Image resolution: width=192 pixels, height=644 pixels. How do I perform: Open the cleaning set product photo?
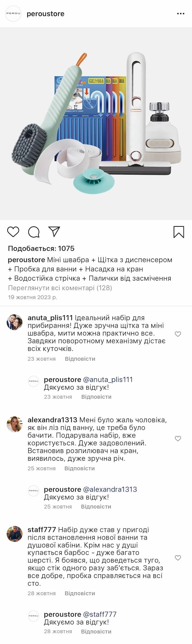pos(96,123)
